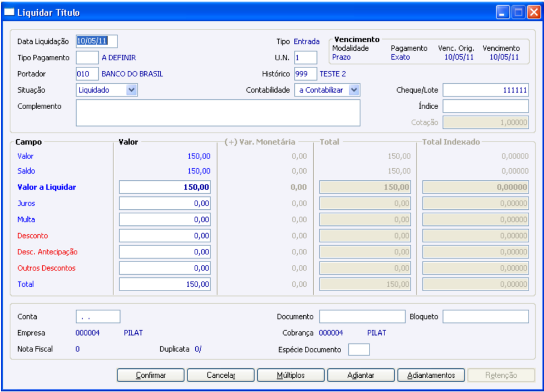Click the Documento input field

(362, 316)
